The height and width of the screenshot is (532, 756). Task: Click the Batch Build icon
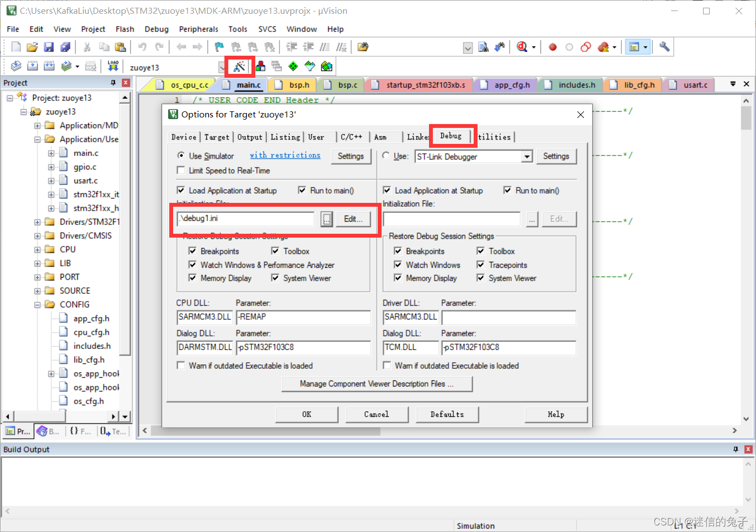coord(66,67)
